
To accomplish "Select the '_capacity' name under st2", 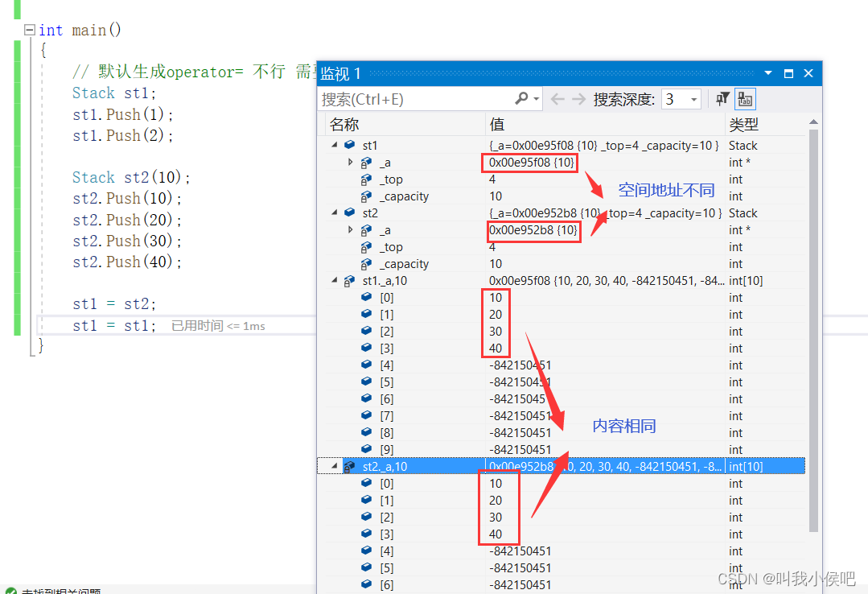I will [404, 264].
